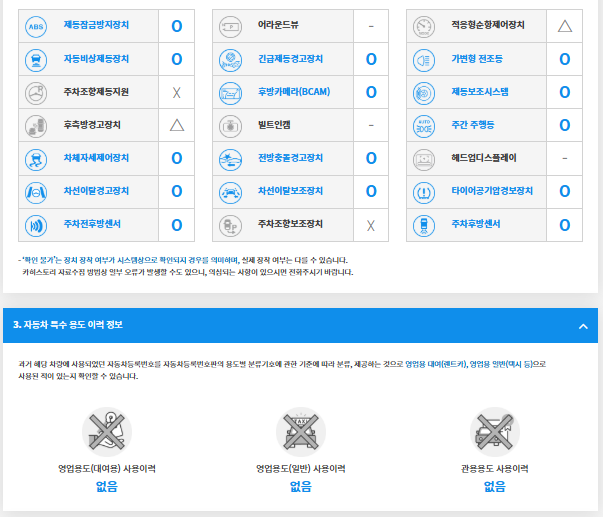Click the 전방충돌경고장치 icon

229,158
